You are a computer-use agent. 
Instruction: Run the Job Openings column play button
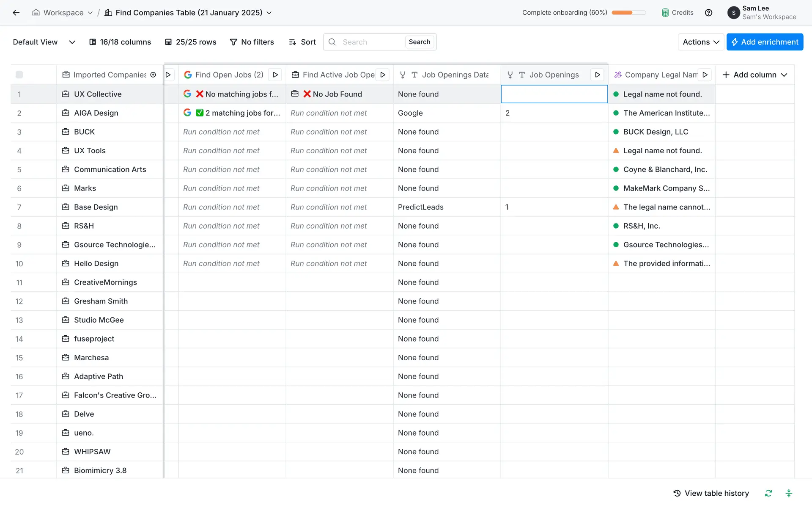click(597, 75)
